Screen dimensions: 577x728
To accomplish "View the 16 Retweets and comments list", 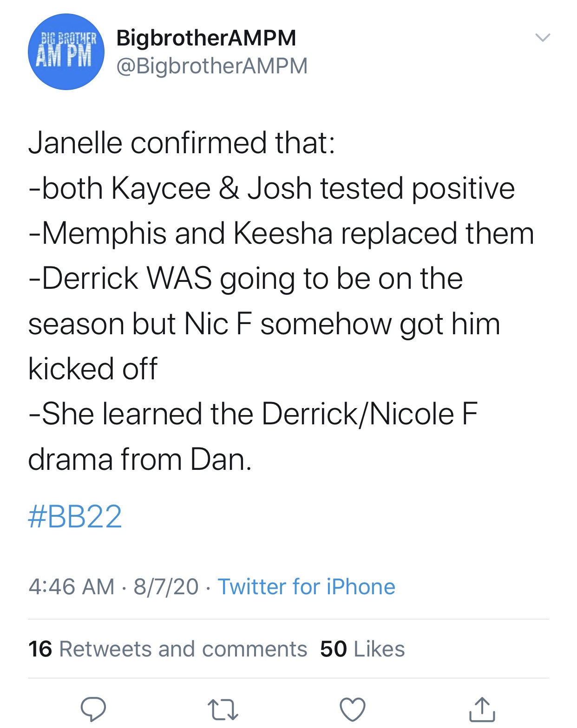I will point(168,649).
